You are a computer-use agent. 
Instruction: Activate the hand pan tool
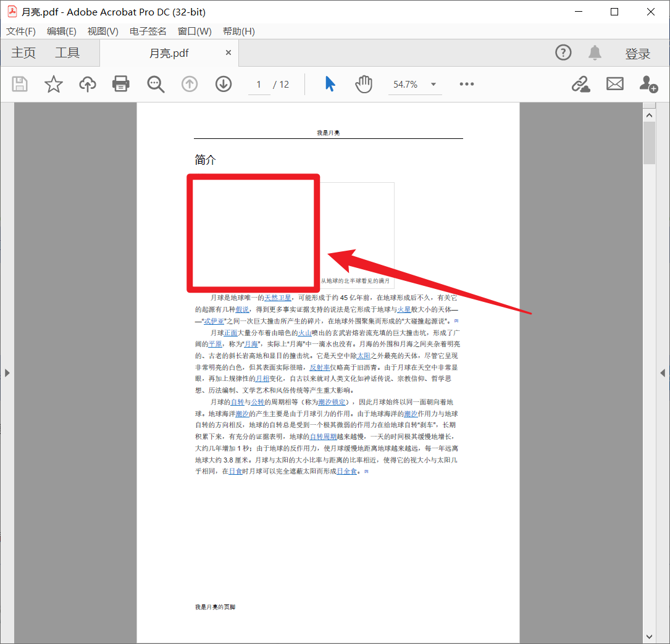click(364, 84)
